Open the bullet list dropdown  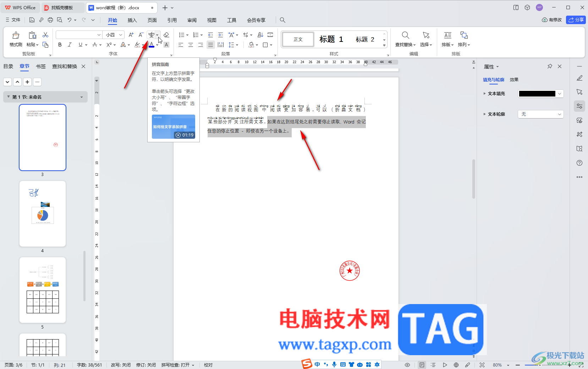pos(187,35)
